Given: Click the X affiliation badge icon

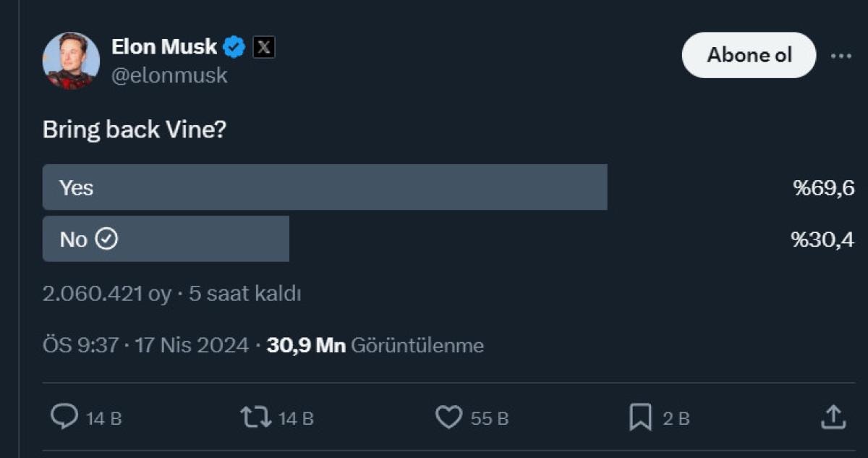Looking at the screenshot, I should (264, 48).
